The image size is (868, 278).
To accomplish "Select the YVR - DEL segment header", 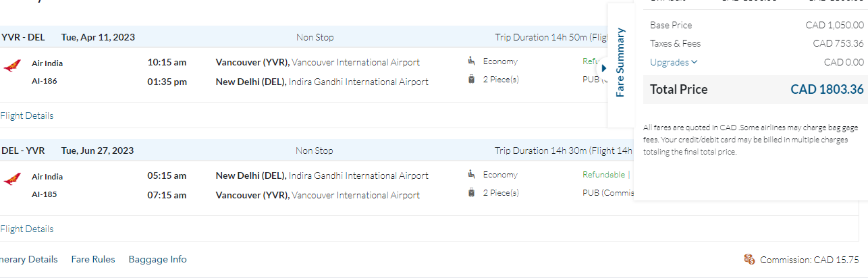I will (x=23, y=37).
